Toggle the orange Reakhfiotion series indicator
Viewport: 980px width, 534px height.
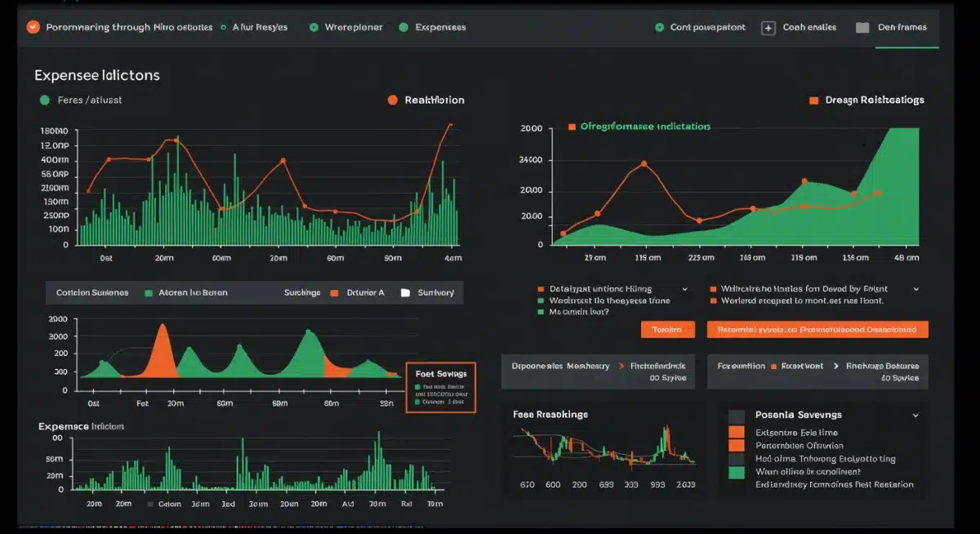tap(392, 100)
